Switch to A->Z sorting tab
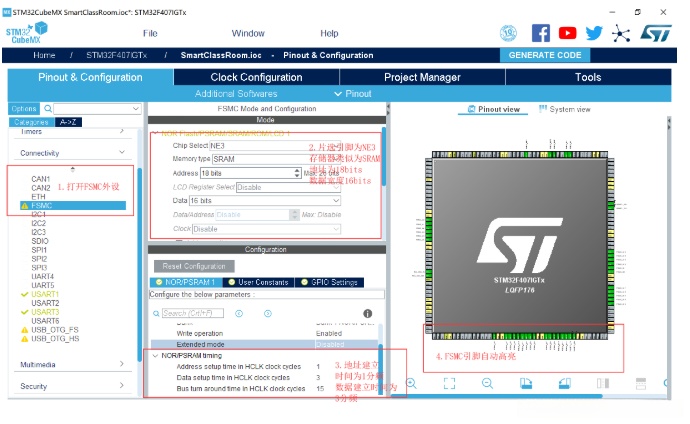Screen dimensions: 690x424 [68, 122]
